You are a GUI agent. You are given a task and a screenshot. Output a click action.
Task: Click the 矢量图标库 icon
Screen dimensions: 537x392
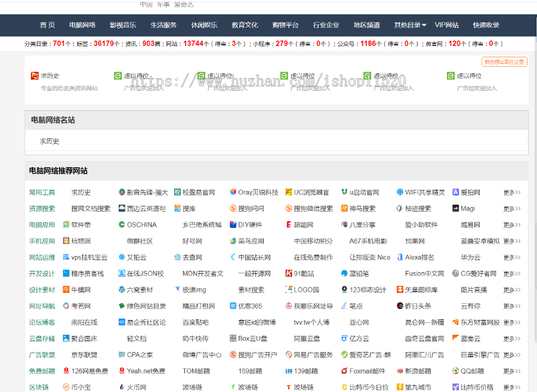coord(400,289)
